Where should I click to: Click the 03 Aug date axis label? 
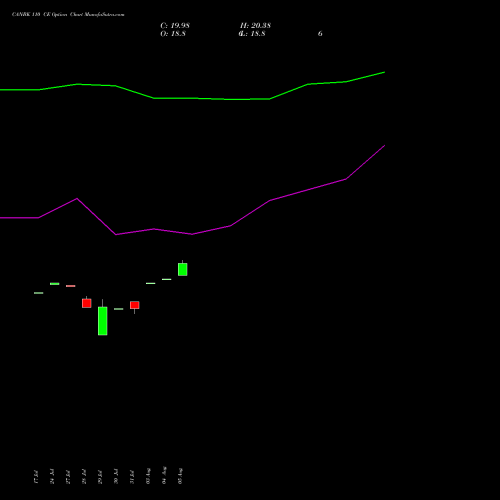[x=148, y=476]
